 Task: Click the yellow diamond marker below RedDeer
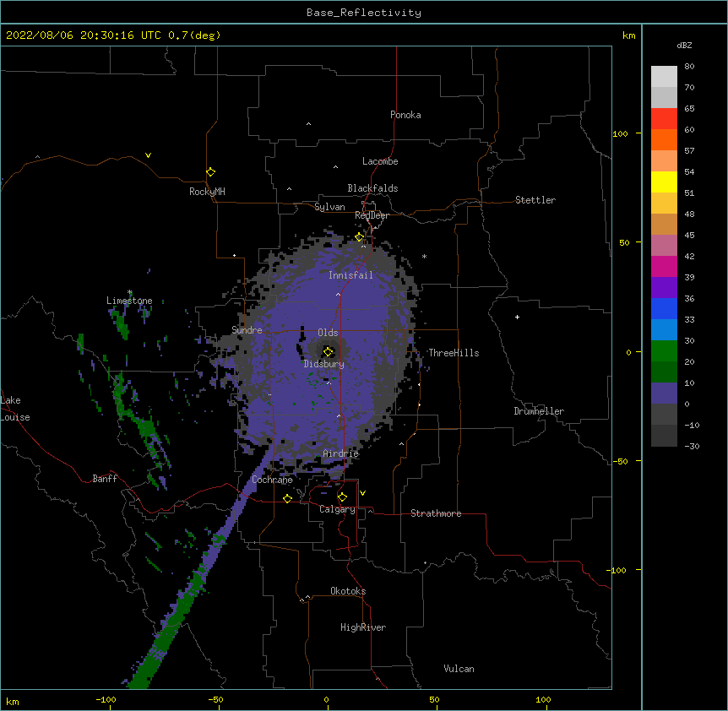point(360,237)
